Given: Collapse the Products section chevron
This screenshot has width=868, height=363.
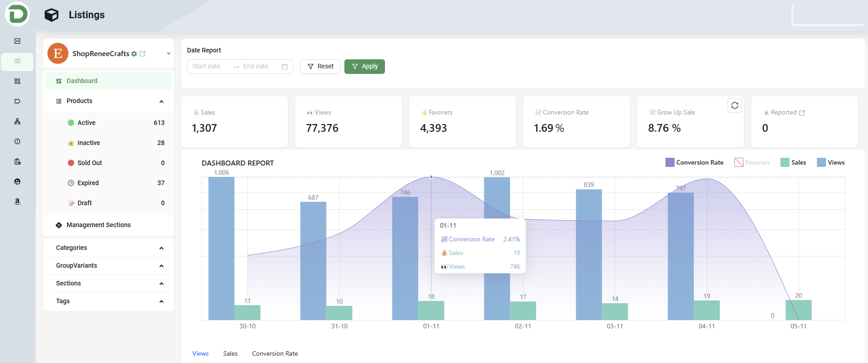Looking at the screenshot, I should coord(161,101).
